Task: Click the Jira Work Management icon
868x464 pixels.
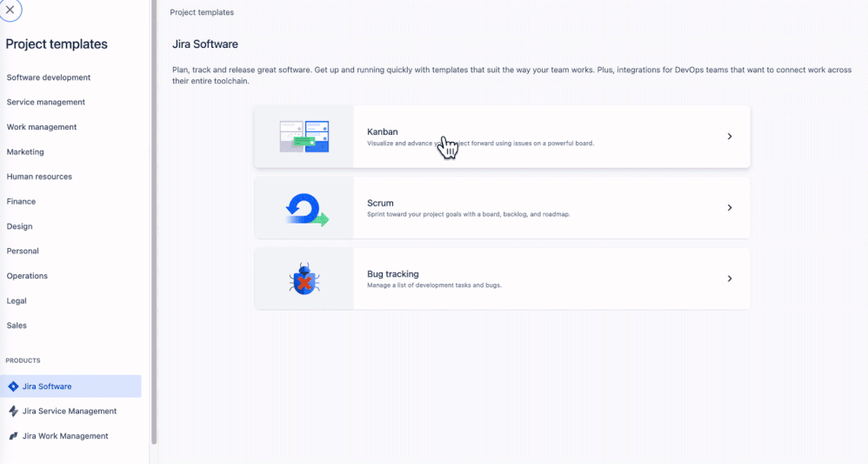Action: (x=13, y=436)
